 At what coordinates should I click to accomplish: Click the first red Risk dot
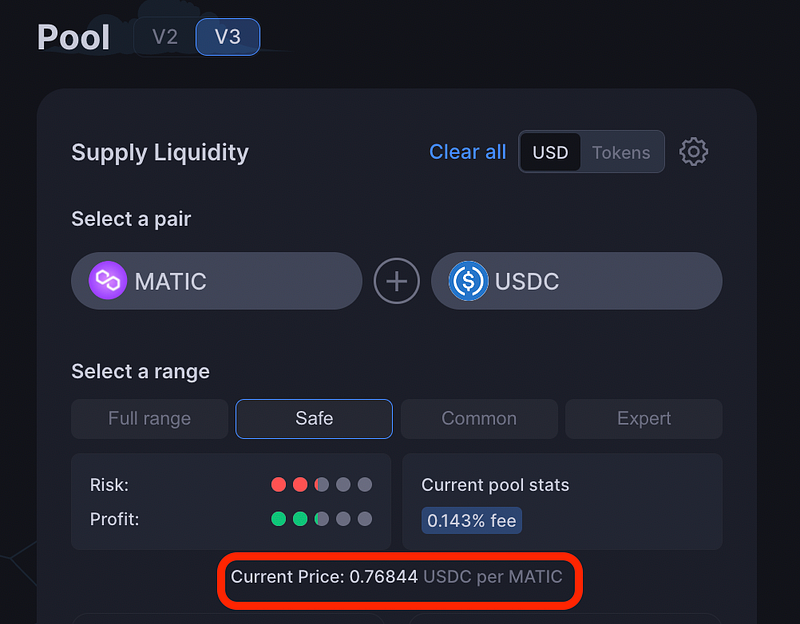pyautogui.click(x=279, y=484)
